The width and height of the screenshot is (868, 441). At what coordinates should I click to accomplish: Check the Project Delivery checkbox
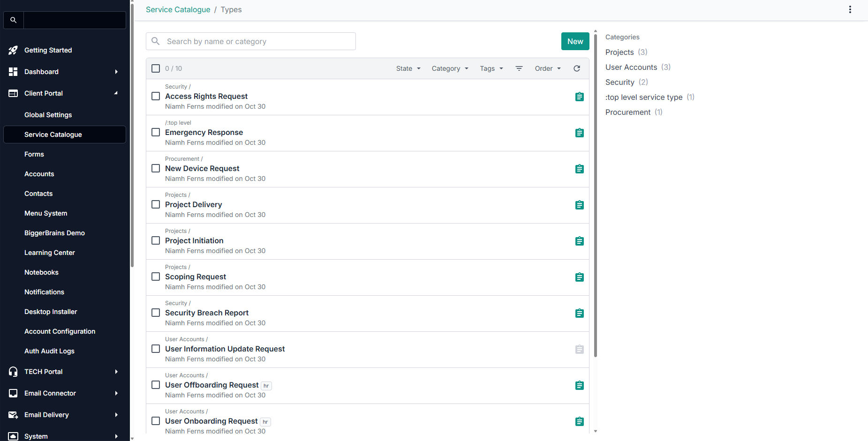tap(156, 204)
